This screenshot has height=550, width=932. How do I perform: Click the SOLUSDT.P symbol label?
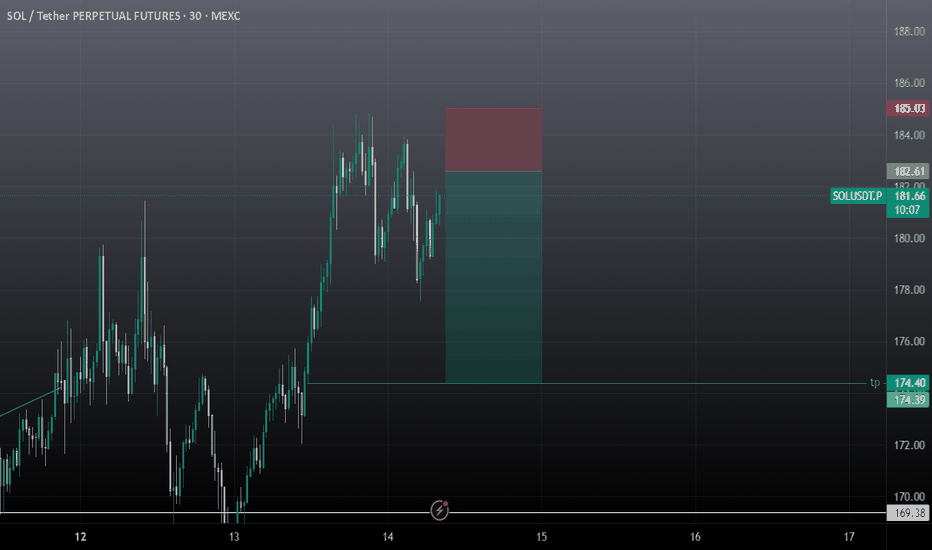pos(858,196)
